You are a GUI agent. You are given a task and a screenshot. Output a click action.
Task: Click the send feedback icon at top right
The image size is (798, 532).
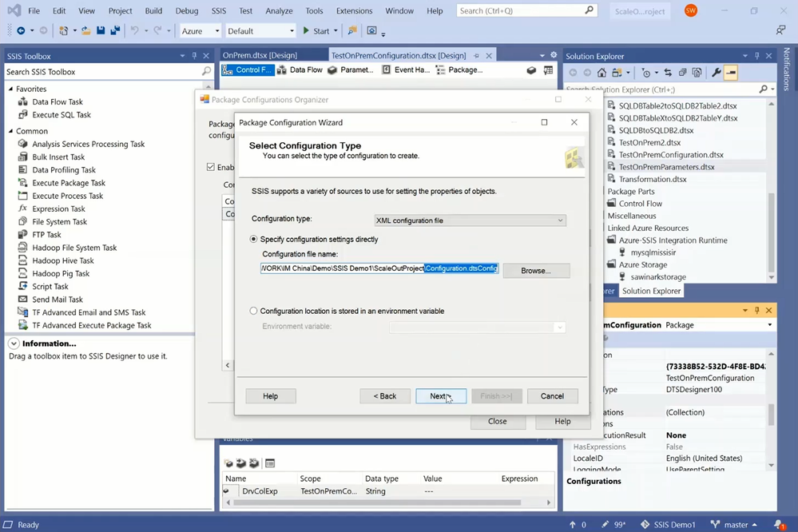pyautogui.click(x=780, y=30)
